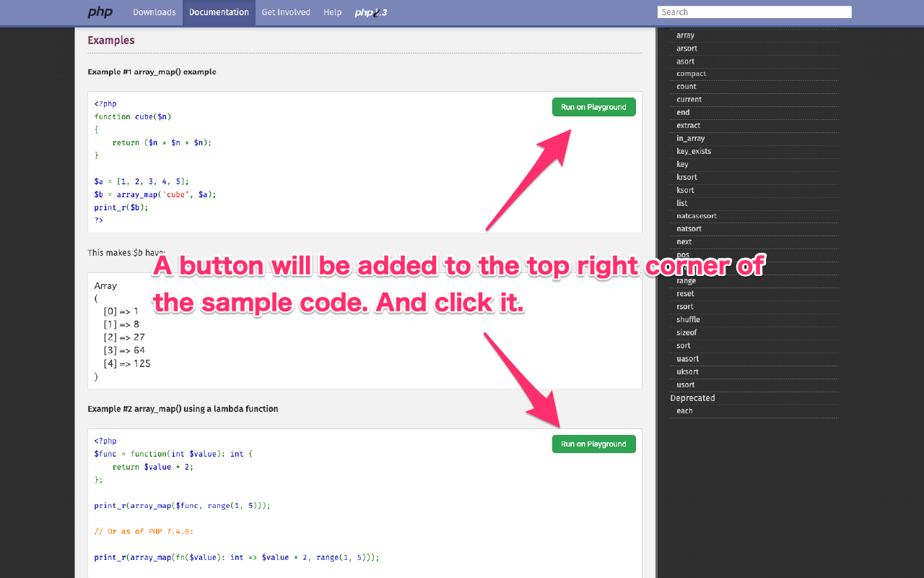The width and height of the screenshot is (924, 578).
Task: Click the php elephant logo
Action: [100, 12]
